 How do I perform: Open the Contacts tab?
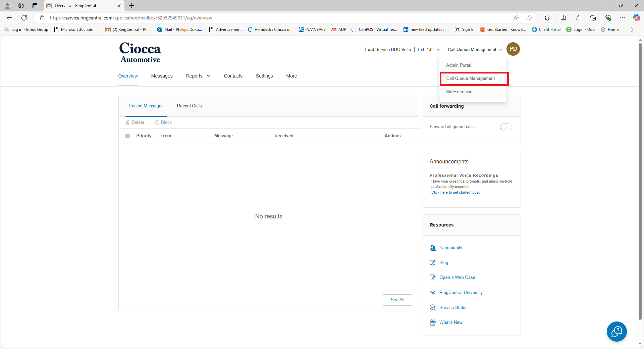pos(233,76)
